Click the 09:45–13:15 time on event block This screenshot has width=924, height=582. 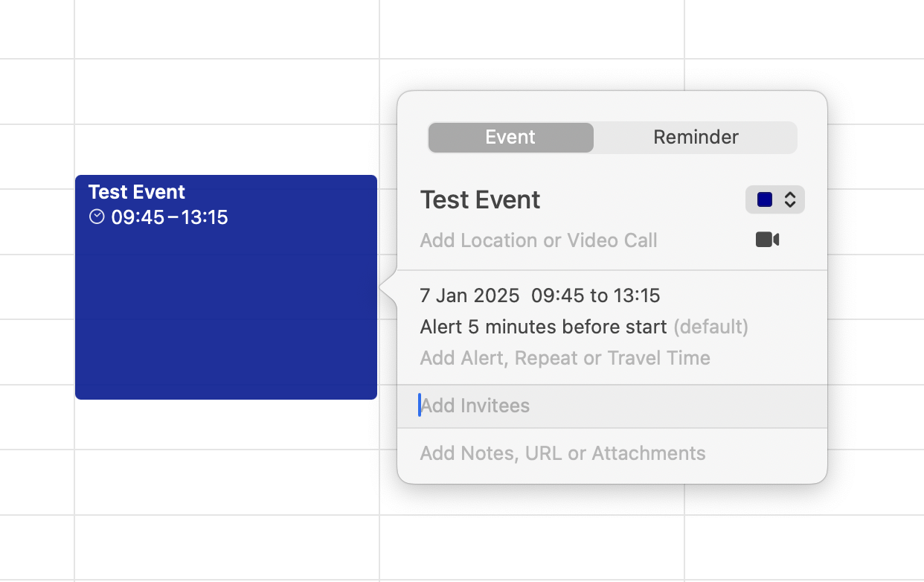[x=170, y=217]
